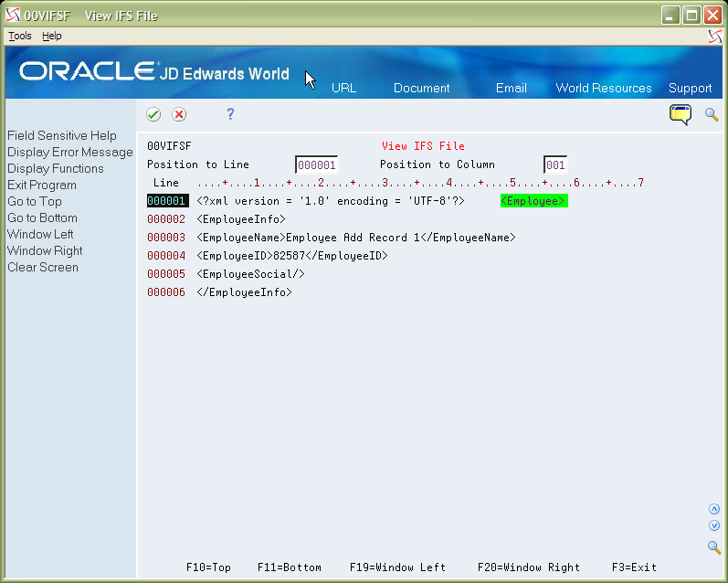Click F20=Window Right function key label

tap(529, 567)
